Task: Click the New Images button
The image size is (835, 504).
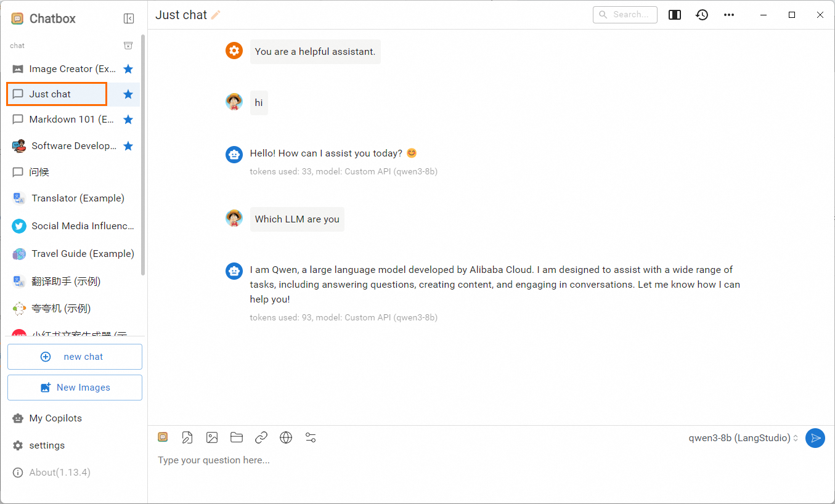Action: pyautogui.click(x=75, y=388)
